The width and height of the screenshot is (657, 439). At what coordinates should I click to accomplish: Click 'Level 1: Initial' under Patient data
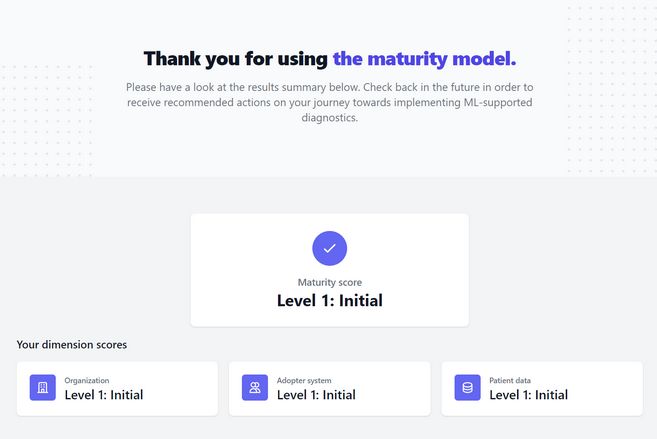tap(529, 395)
